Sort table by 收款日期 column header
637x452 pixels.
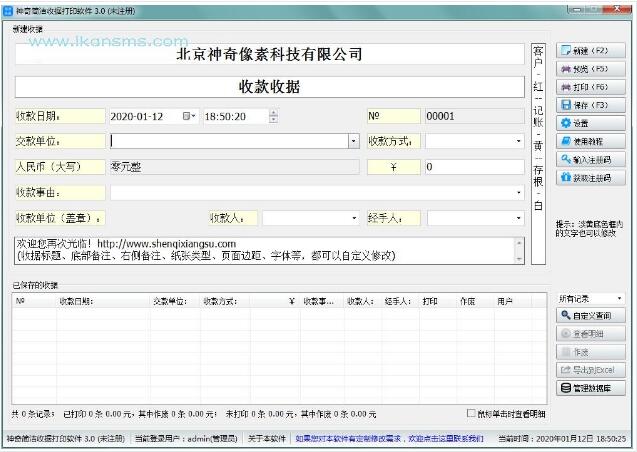(x=104, y=301)
